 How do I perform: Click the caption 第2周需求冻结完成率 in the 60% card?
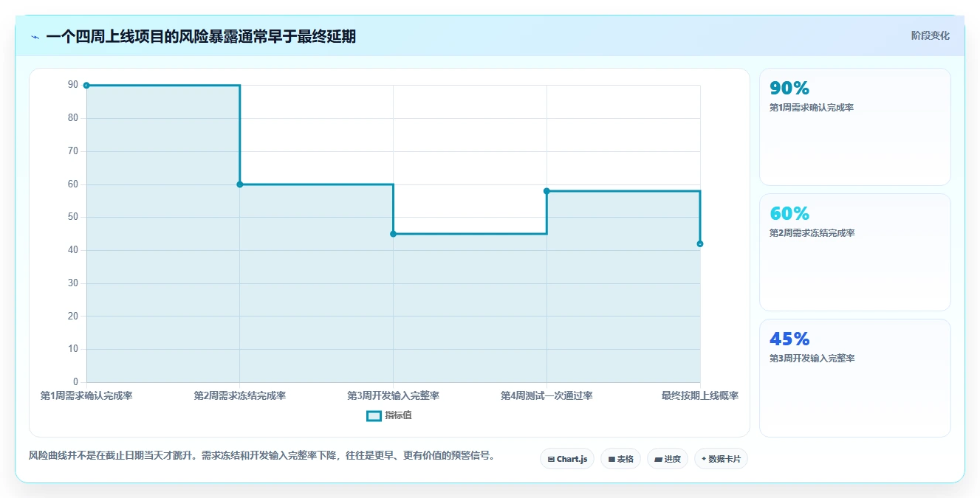click(x=812, y=233)
